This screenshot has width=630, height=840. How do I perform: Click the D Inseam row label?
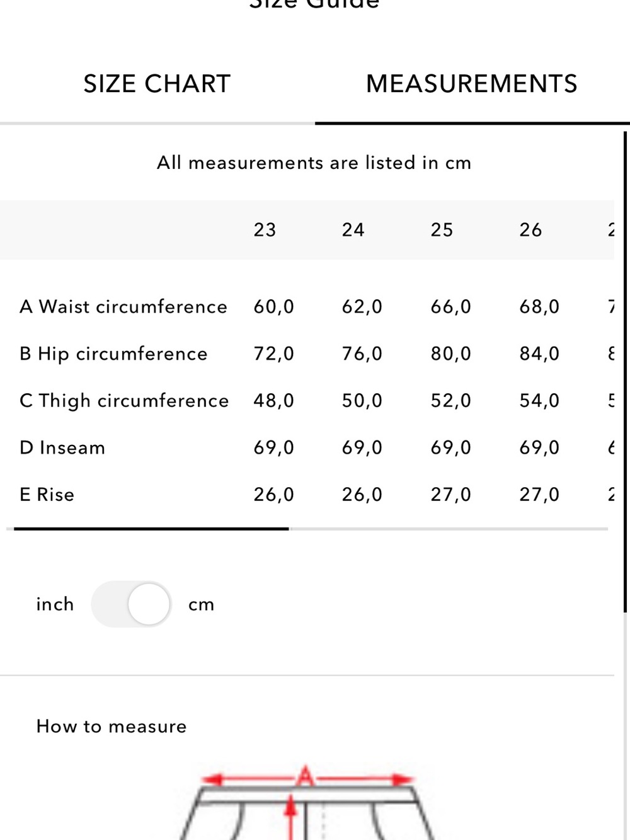pos(62,448)
